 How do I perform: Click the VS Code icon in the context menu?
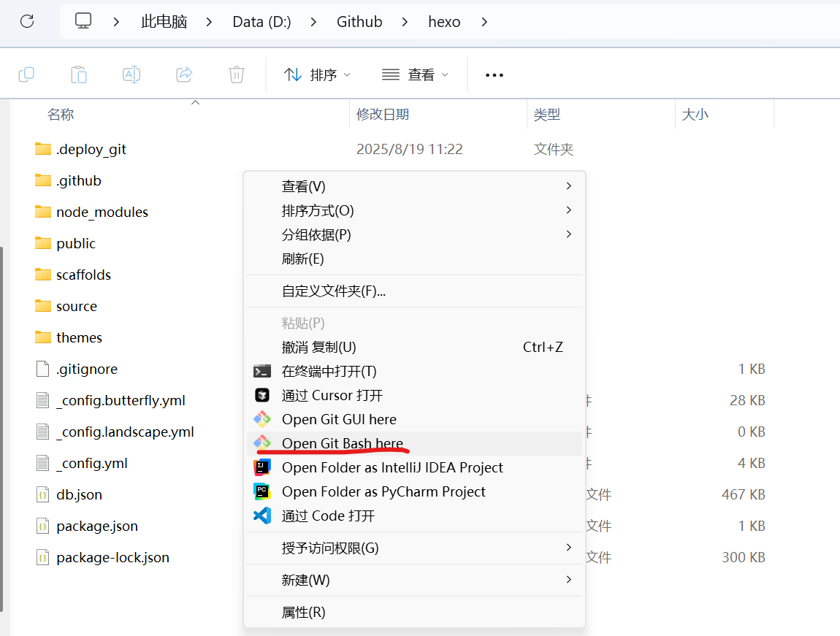tap(262, 516)
